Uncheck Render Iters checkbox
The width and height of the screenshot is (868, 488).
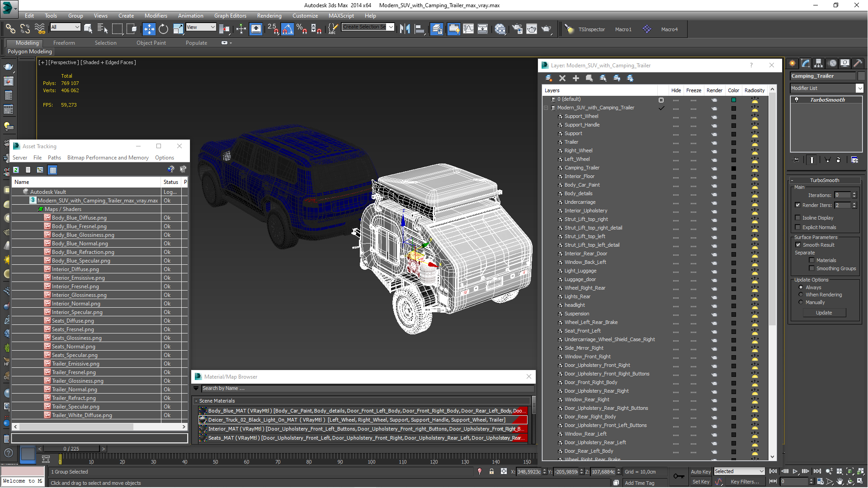coord(798,205)
